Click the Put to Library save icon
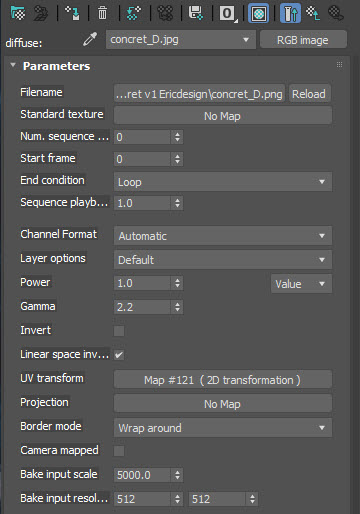 (195, 13)
